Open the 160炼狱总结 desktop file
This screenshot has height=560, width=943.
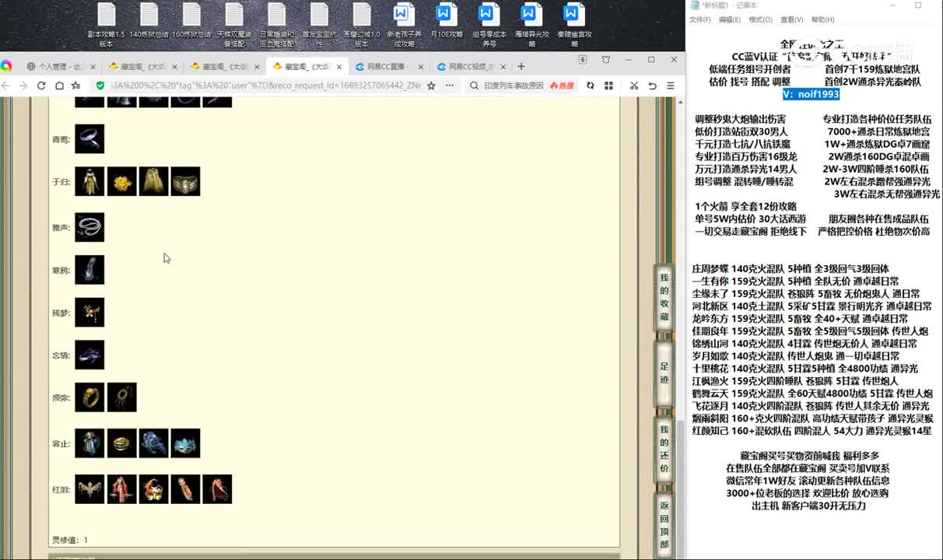click(x=191, y=22)
